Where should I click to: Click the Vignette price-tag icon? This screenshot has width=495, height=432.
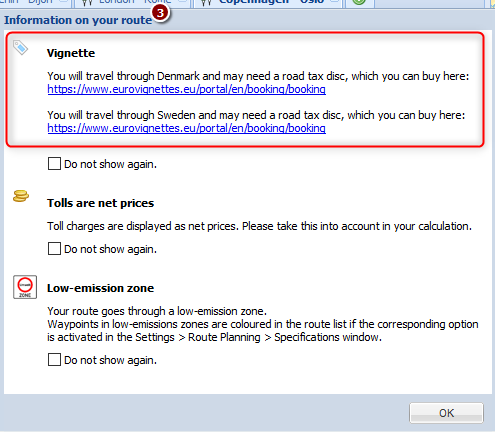[20, 47]
